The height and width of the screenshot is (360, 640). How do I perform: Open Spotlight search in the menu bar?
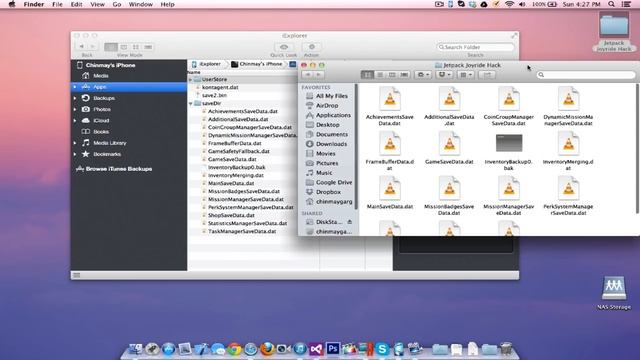pos(611,4)
